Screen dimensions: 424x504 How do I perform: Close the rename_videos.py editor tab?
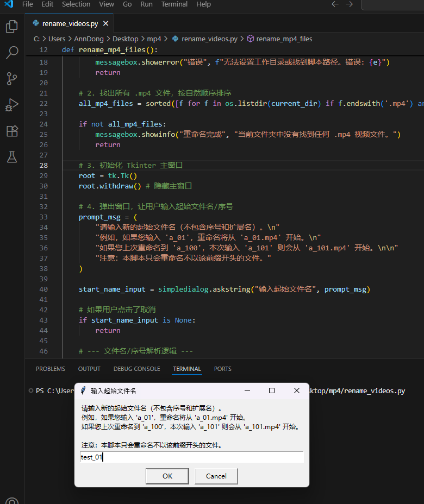point(105,23)
